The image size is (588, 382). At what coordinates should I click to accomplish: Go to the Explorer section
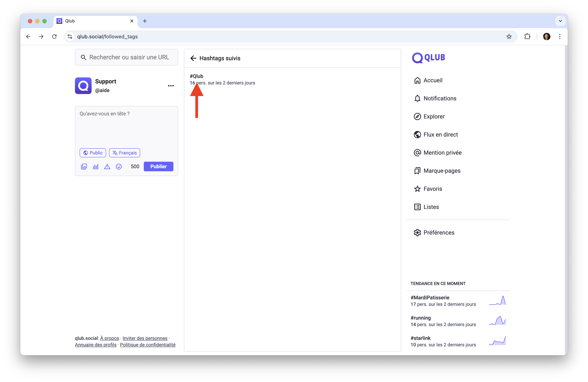[x=429, y=116]
